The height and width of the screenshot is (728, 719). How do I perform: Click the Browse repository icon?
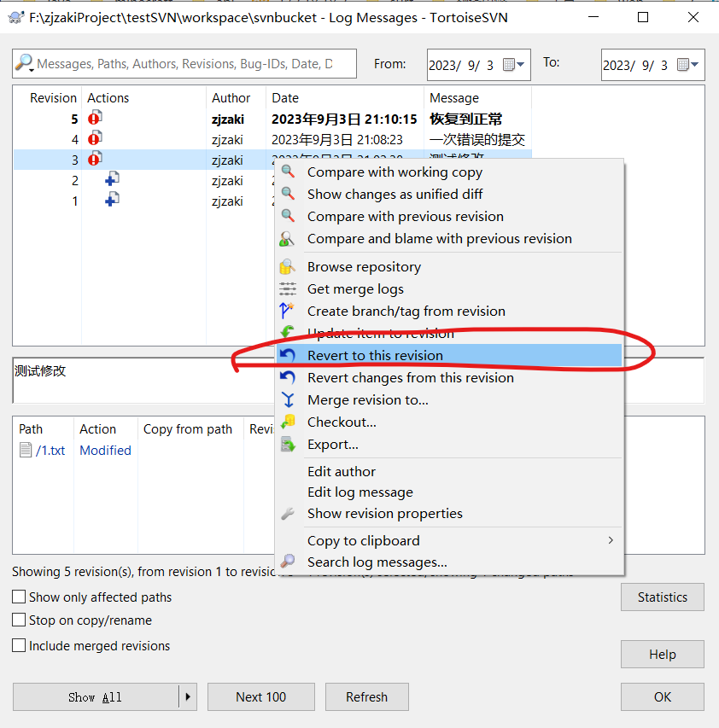(287, 266)
